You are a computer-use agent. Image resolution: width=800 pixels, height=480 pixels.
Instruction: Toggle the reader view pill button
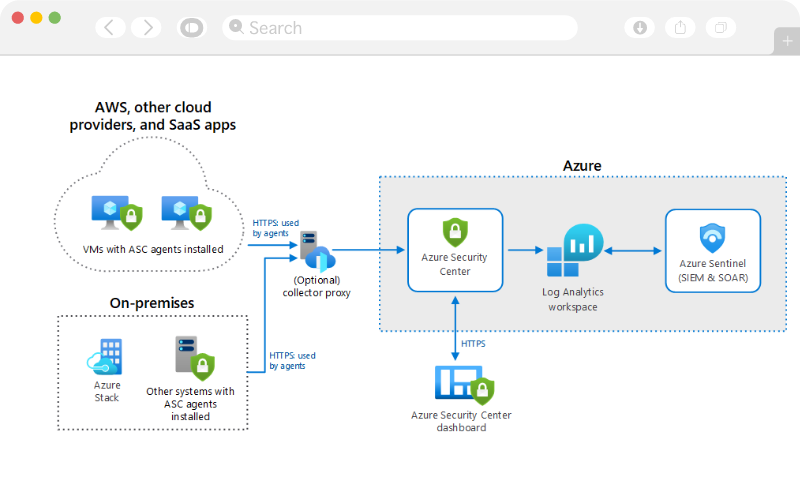pos(190,27)
